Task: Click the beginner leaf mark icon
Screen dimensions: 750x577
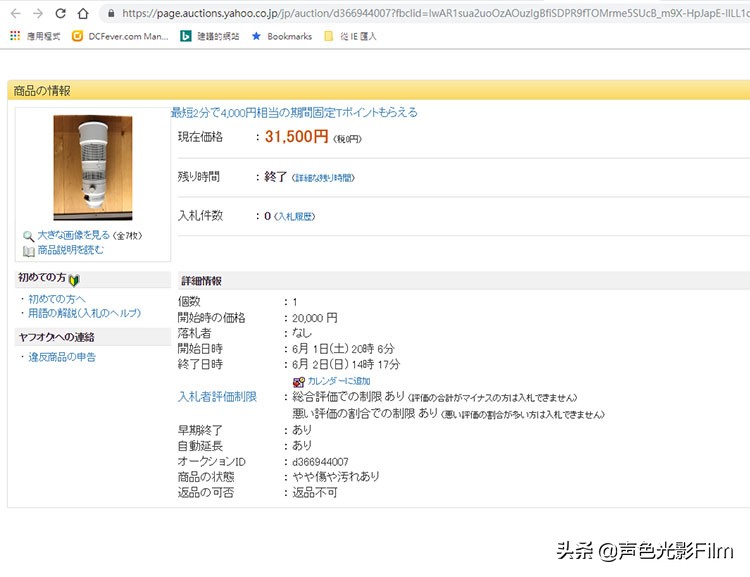Action: coord(74,279)
